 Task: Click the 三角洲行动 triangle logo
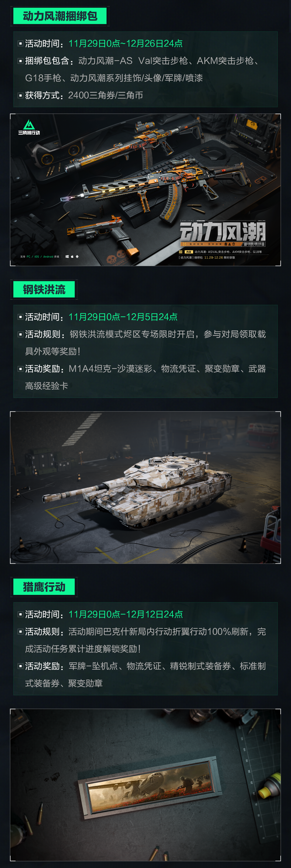(x=29, y=127)
